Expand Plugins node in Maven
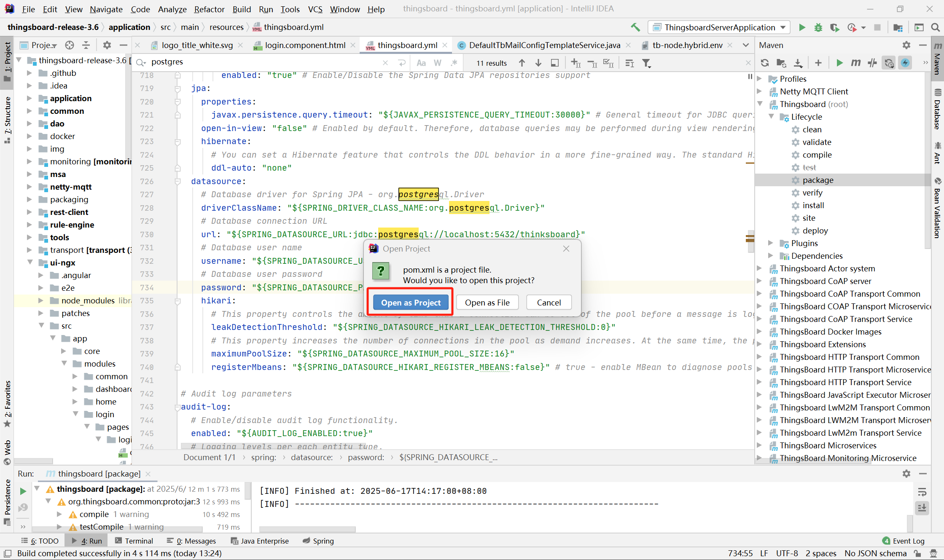This screenshot has height=560, width=944. pos(771,243)
